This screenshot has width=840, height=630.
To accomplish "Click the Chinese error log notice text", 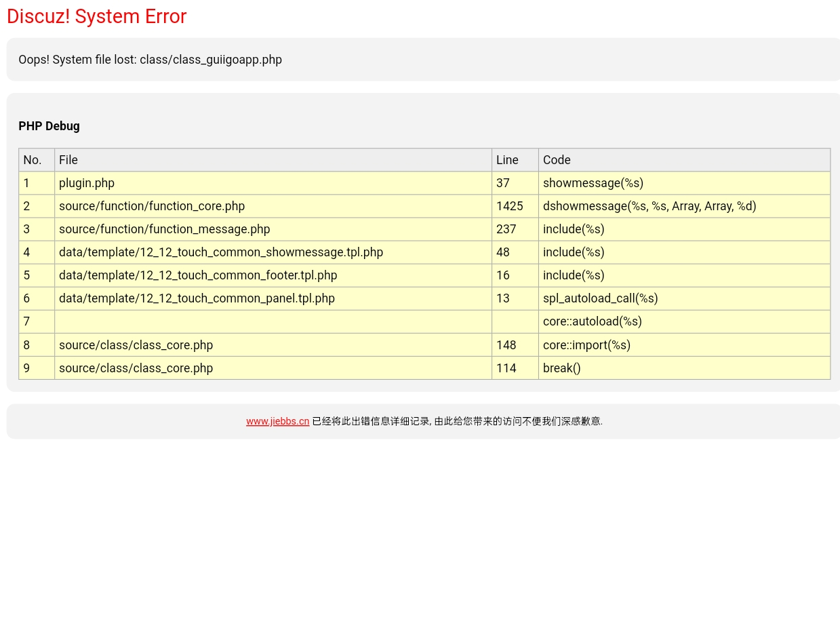I will coord(456,421).
